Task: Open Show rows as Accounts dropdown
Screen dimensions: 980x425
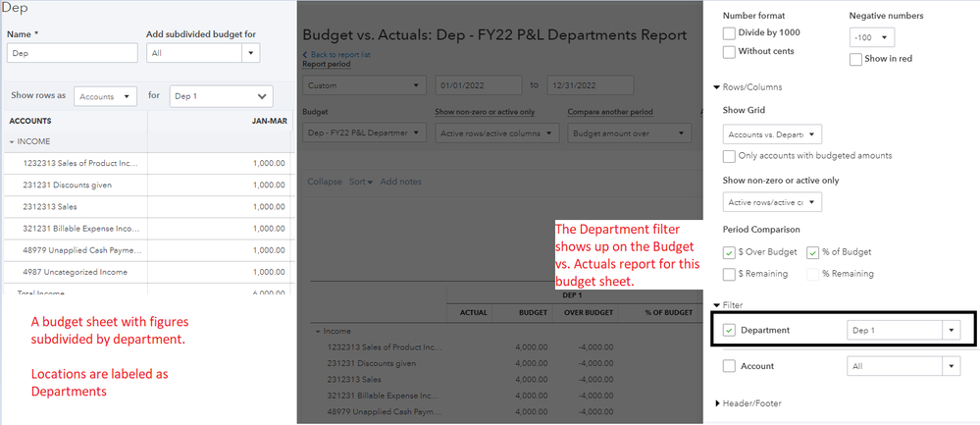Action: pos(106,97)
